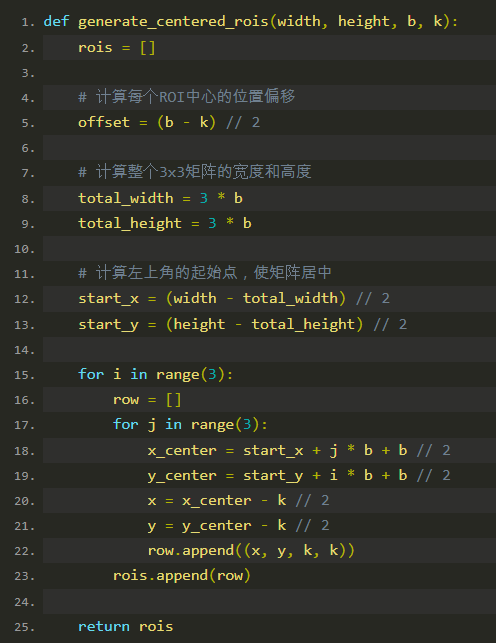Click the inner for j loop keyword
496x643 pixels.
coord(126,424)
